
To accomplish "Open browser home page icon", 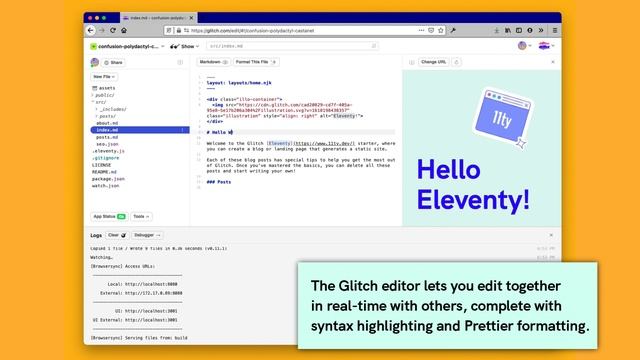I will (124, 30).
